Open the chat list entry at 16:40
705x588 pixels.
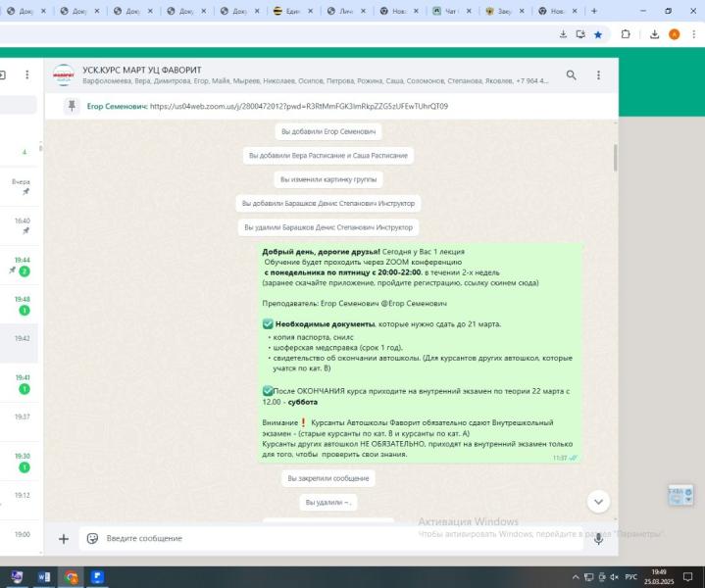(19, 226)
